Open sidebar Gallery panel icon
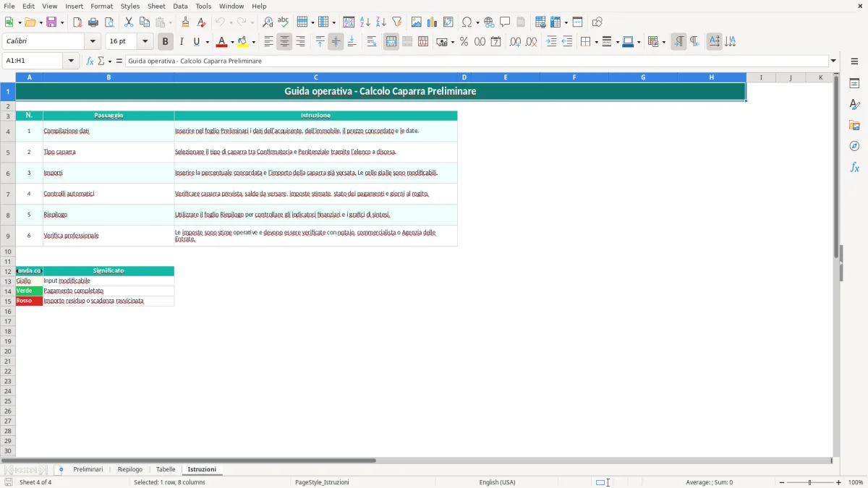 pos(854,126)
